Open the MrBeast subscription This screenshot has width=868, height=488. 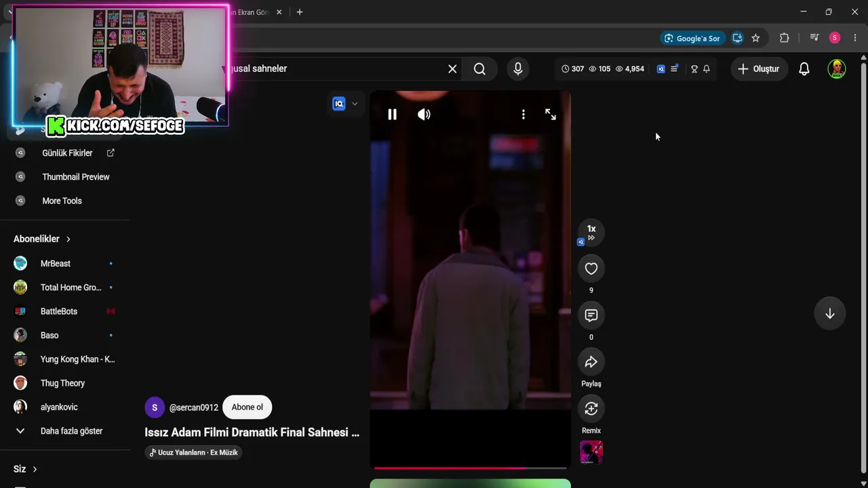click(65, 264)
